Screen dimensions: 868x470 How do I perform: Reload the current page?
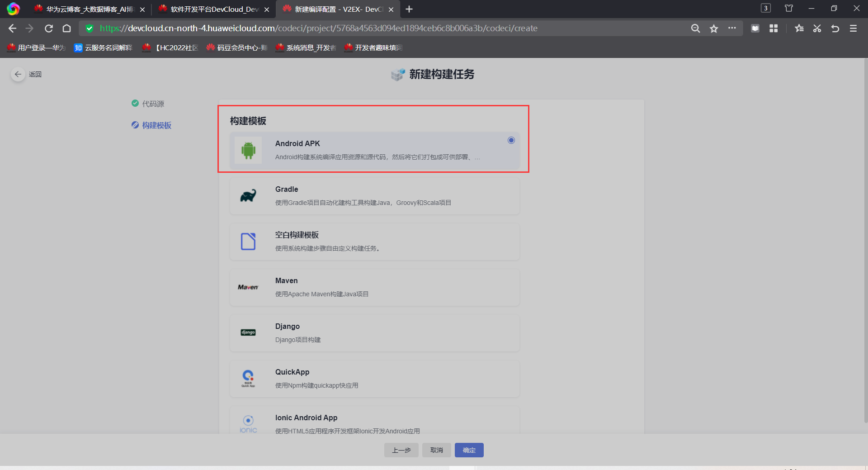pos(49,28)
